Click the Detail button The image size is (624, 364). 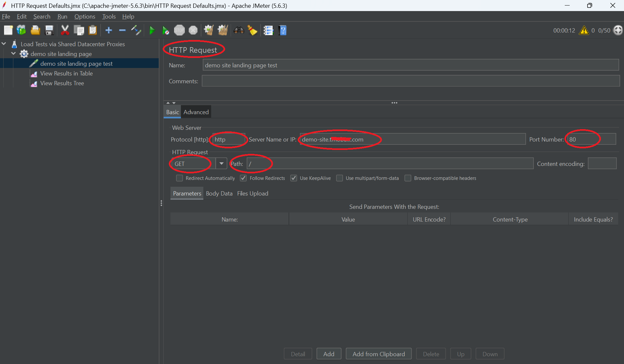(x=298, y=354)
